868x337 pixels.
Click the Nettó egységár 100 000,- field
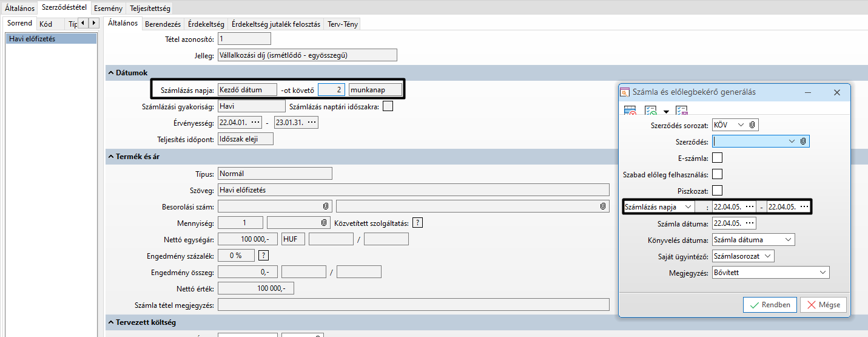(247, 239)
